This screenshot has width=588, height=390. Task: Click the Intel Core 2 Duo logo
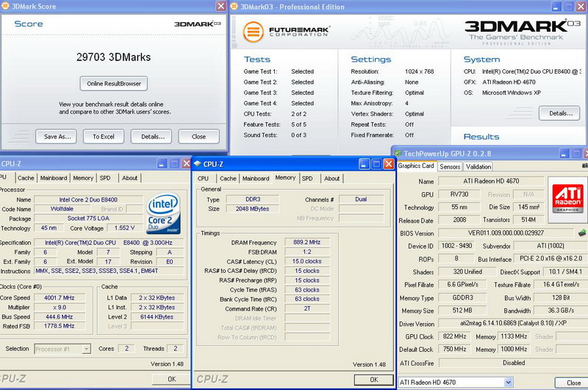tap(164, 213)
